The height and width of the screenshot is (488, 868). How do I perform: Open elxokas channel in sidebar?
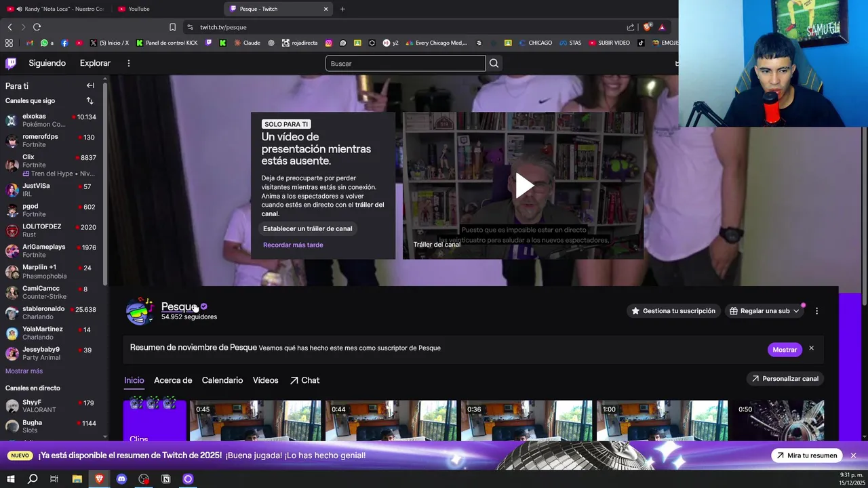click(51, 120)
